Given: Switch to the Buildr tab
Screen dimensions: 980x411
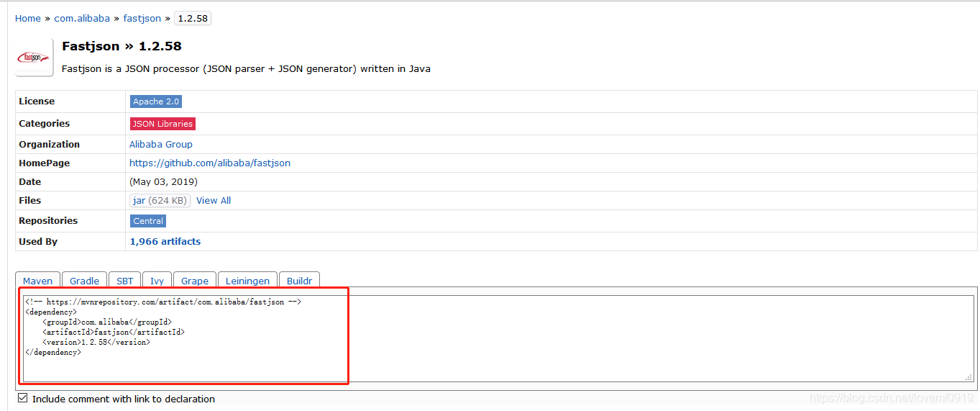Looking at the screenshot, I should 300,280.
